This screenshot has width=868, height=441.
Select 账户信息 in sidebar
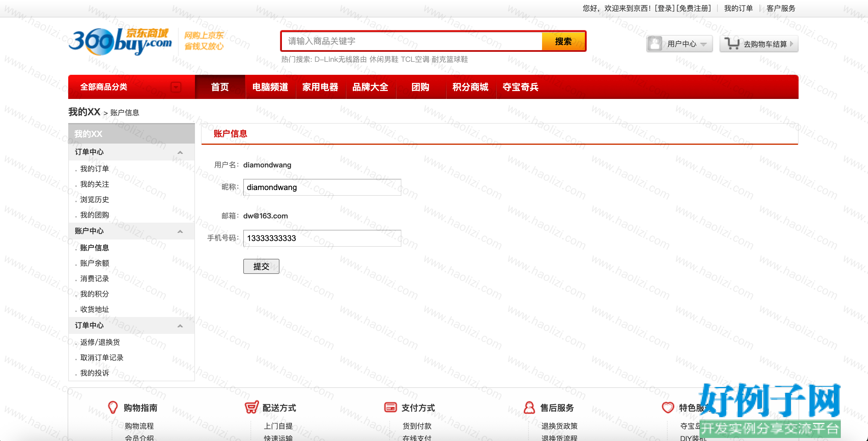point(94,248)
